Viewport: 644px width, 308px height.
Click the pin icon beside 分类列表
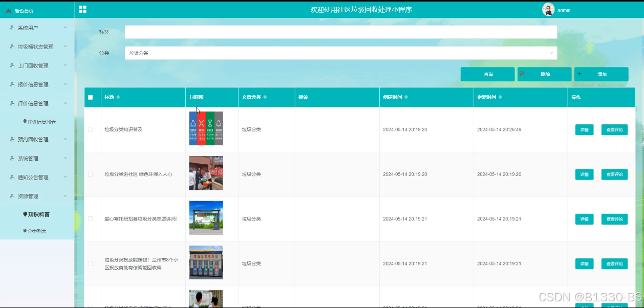(25, 231)
